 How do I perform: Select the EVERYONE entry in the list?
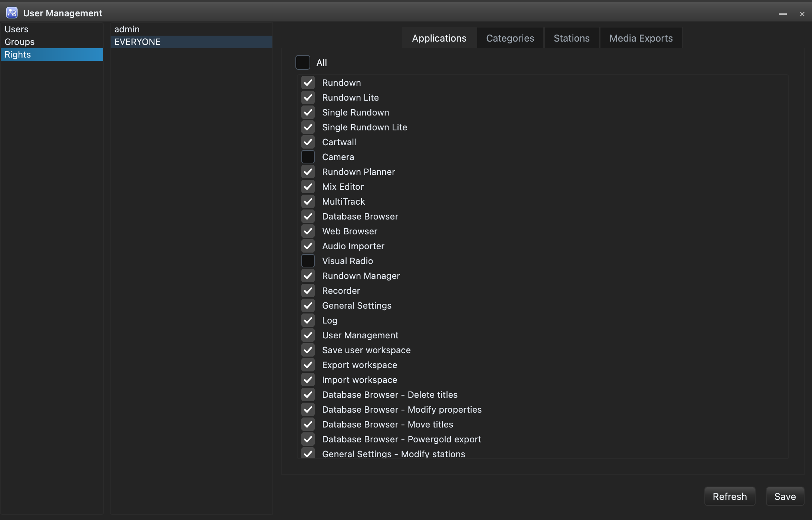pyautogui.click(x=191, y=42)
